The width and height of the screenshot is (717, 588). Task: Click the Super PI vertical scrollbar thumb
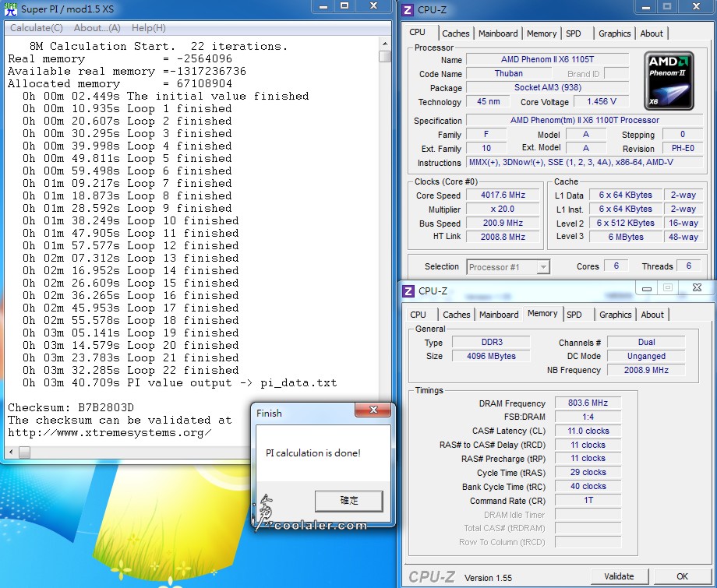coord(385,56)
